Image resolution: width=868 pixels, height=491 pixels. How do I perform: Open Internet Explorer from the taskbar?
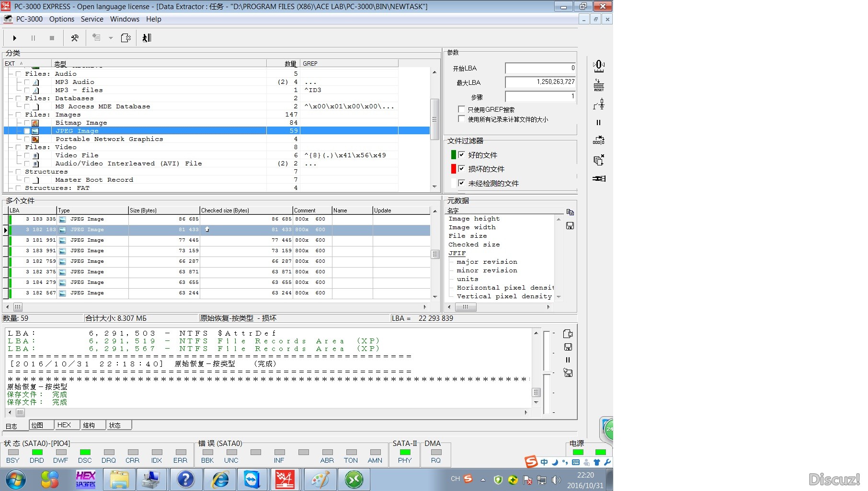click(x=220, y=479)
